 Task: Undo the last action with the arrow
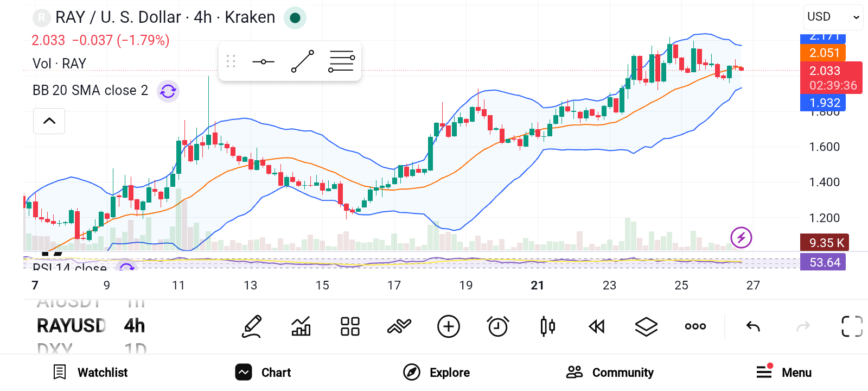coord(753,326)
